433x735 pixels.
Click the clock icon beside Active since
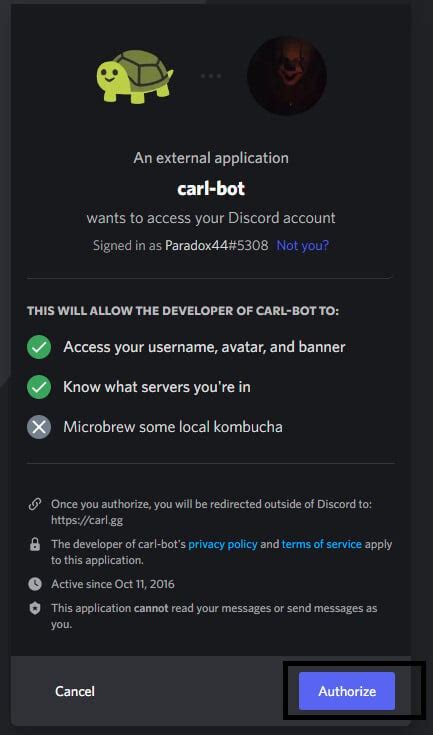(x=34, y=584)
